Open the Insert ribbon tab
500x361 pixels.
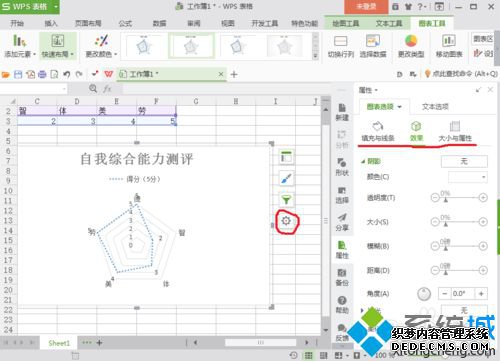[51, 23]
